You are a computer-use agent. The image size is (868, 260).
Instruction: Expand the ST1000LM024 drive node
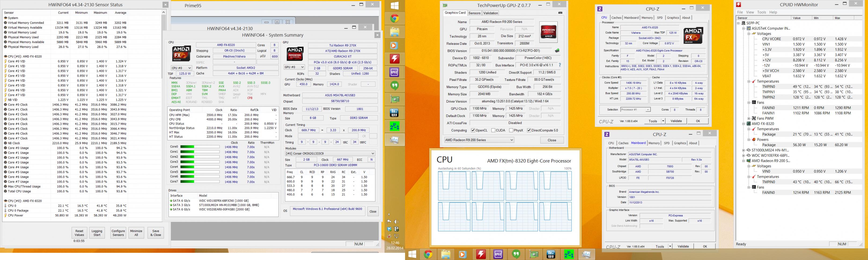pos(744,150)
